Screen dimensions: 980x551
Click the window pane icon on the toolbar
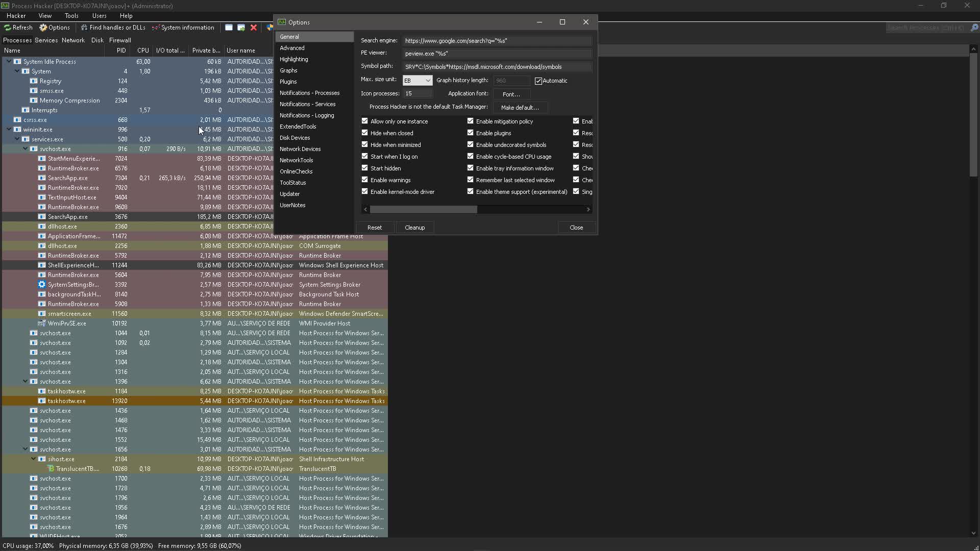[x=229, y=28]
